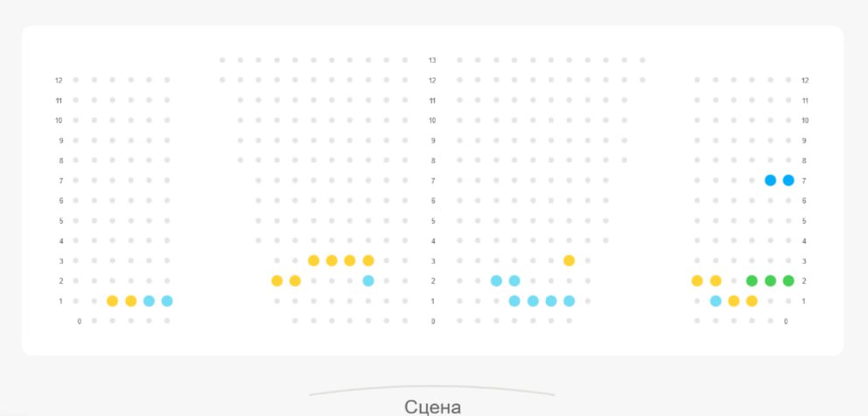
Task: Select leftmost light-blue seat, row 1 center-right block
Action: [x=514, y=302]
